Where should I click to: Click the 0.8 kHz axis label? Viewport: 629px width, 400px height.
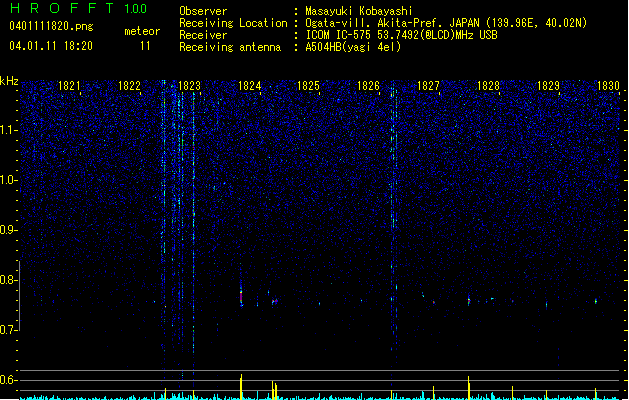[8, 280]
